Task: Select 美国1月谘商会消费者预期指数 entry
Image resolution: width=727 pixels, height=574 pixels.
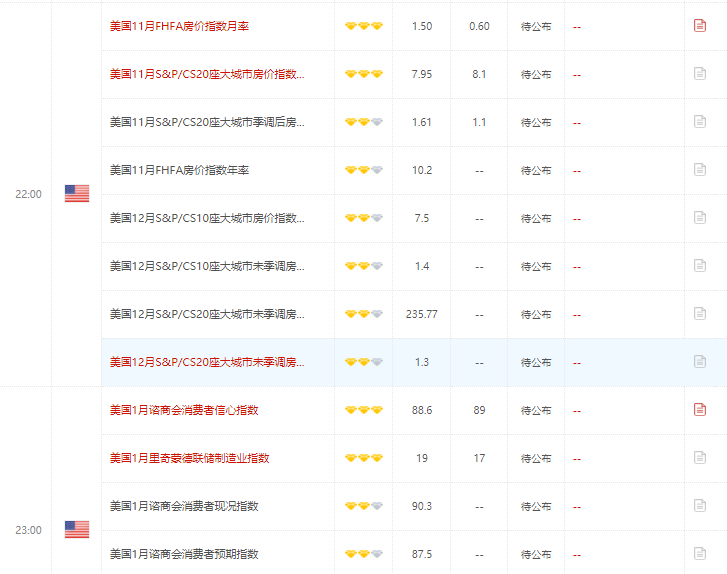Action: click(184, 554)
